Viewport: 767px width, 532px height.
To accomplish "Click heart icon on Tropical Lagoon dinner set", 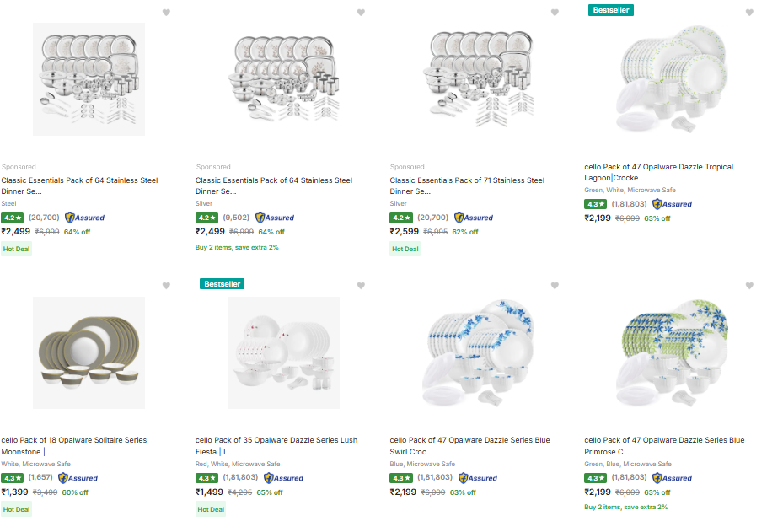I will 749,13.
